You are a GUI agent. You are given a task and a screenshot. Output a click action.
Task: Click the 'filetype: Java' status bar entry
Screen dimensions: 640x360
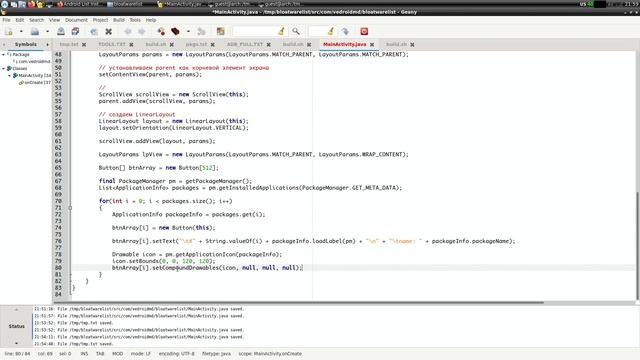coord(216,354)
